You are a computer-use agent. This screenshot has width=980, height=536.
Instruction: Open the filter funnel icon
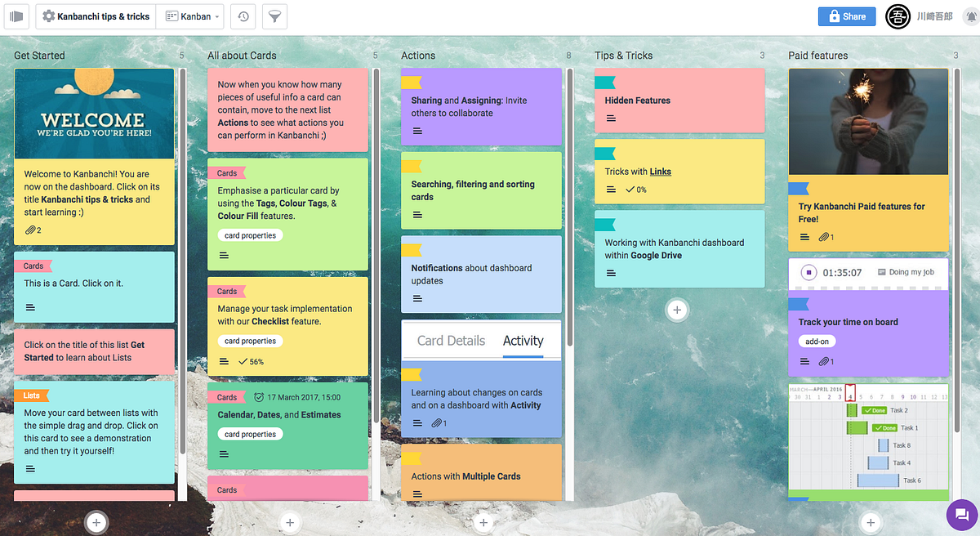click(x=274, y=16)
